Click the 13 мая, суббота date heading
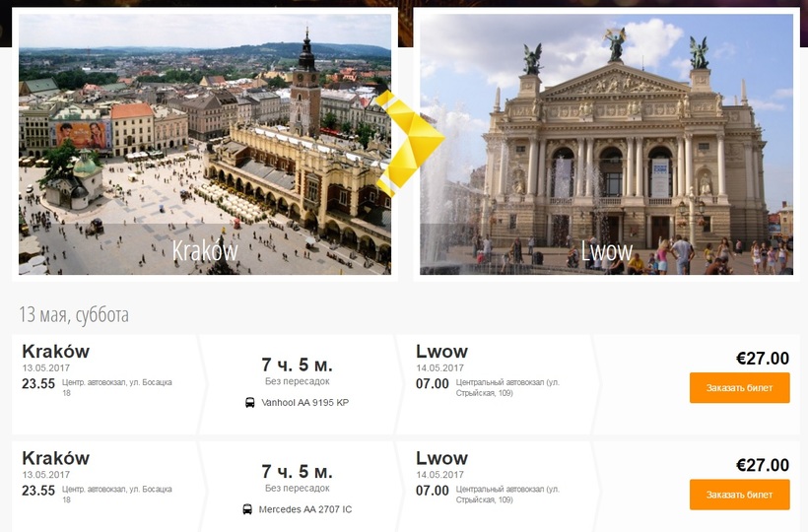Image resolution: width=808 pixels, height=532 pixels. pyautogui.click(x=74, y=314)
